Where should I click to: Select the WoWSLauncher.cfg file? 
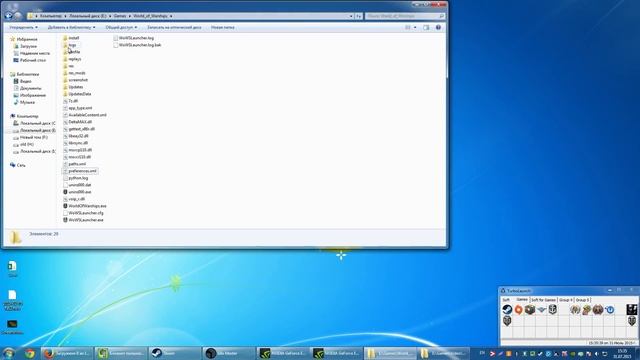coord(83,213)
